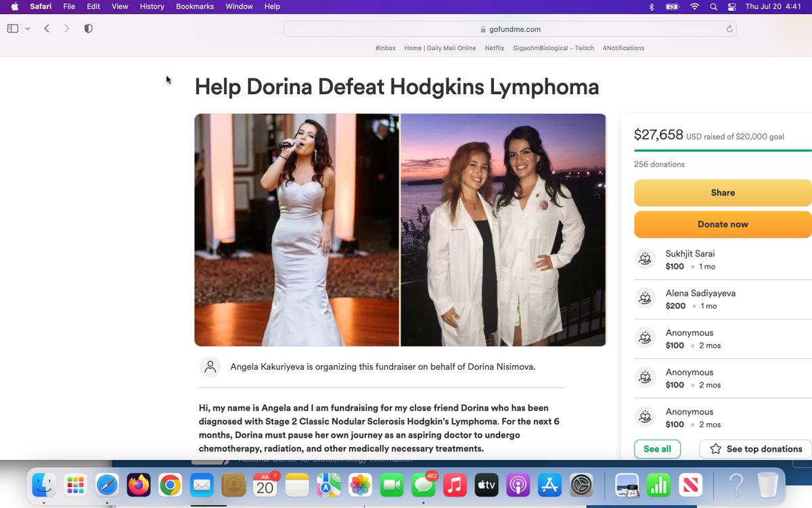Image resolution: width=812 pixels, height=508 pixels.
Task: Open the Wi-Fi status menu icon
Action: (694, 7)
